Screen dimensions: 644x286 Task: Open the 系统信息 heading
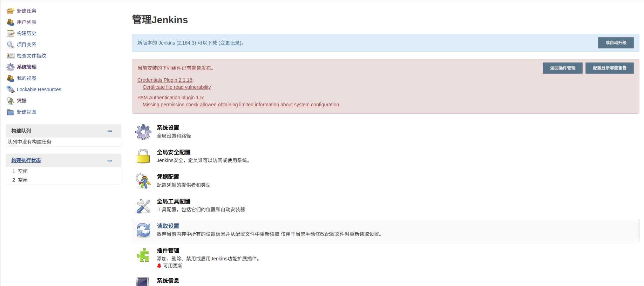pyautogui.click(x=168, y=281)
